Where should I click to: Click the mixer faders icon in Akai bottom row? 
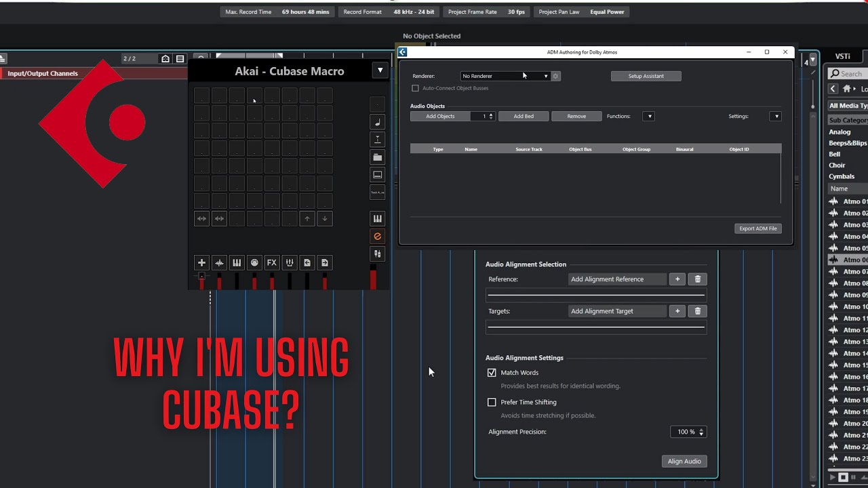click(290, 262)
